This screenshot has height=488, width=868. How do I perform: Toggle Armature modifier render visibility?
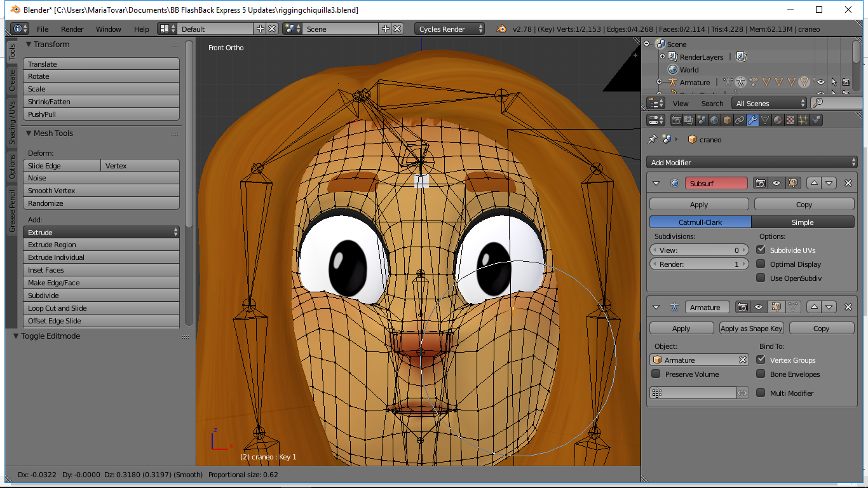[x=743, y=307]
